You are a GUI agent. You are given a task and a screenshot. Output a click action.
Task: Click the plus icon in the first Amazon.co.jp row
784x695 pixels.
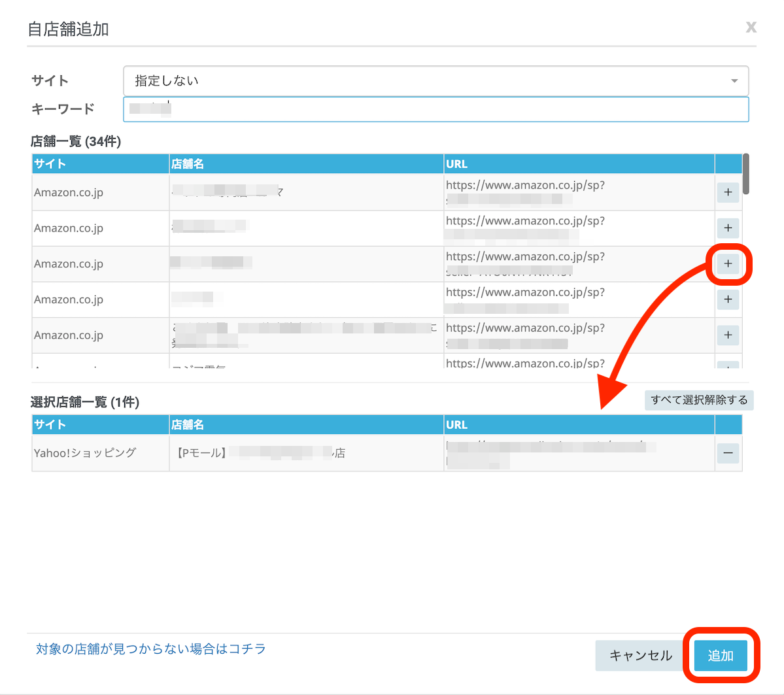click(728, 192)
